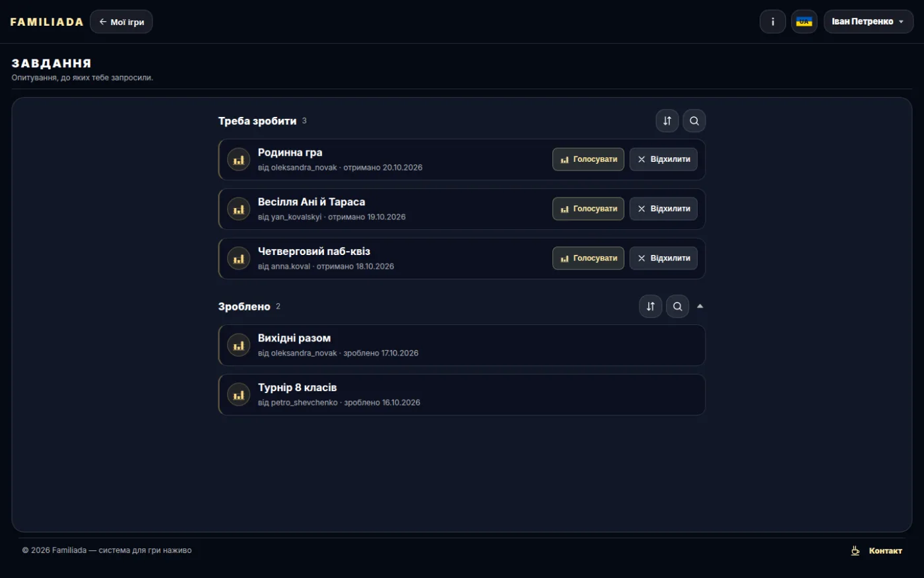Click the ЗАВДАННЯ page heading
Viewport: 924px width, 578px height.
coord(51,63)
